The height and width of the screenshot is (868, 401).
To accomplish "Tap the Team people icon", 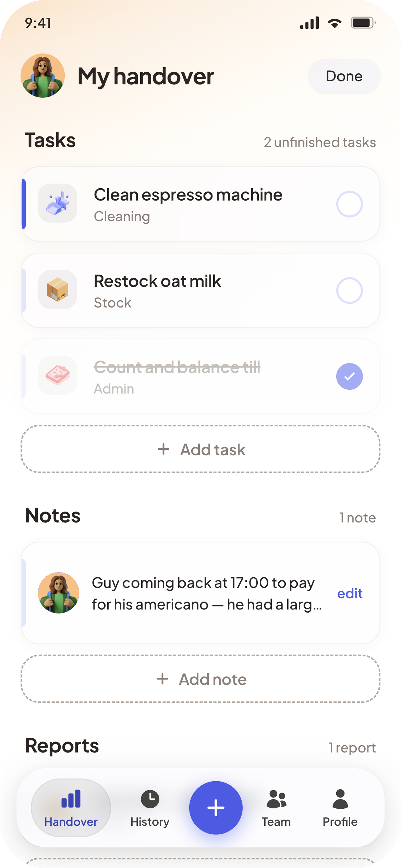I will click(276, 799).
